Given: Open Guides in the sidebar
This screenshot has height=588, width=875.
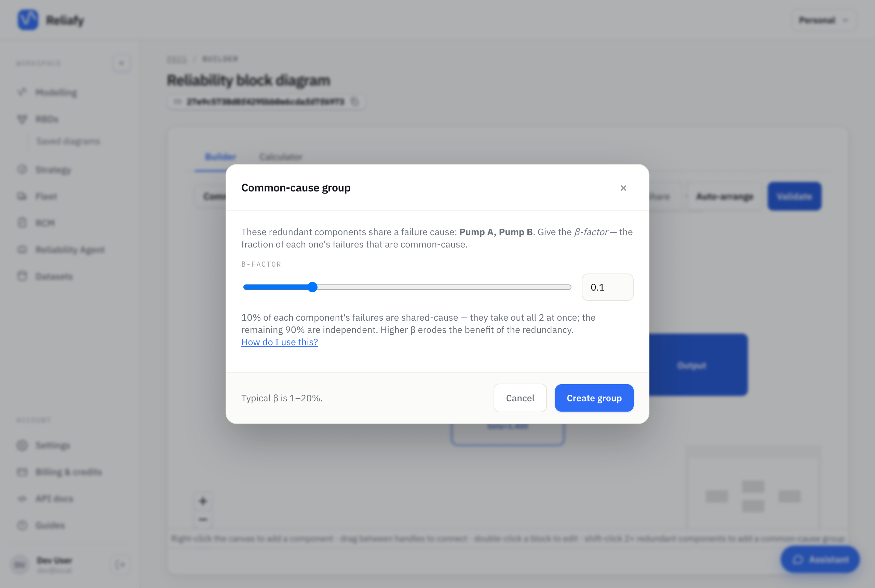Looking at the screenshot, I should 50,525.
